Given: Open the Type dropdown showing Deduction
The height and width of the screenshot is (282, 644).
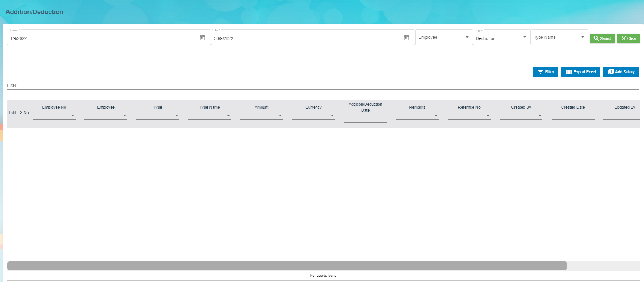Looking at the screenshot, I should [501, 38].
